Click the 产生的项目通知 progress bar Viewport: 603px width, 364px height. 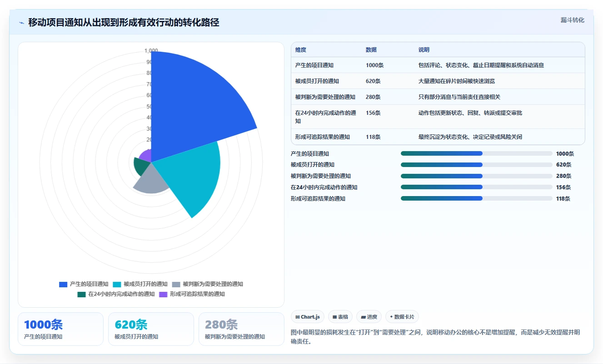477,153
